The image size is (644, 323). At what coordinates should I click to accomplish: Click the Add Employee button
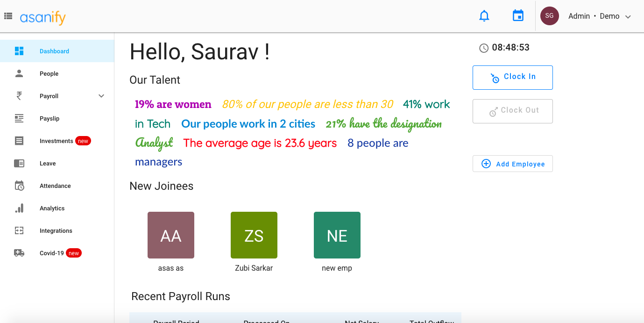click(512, 164)
